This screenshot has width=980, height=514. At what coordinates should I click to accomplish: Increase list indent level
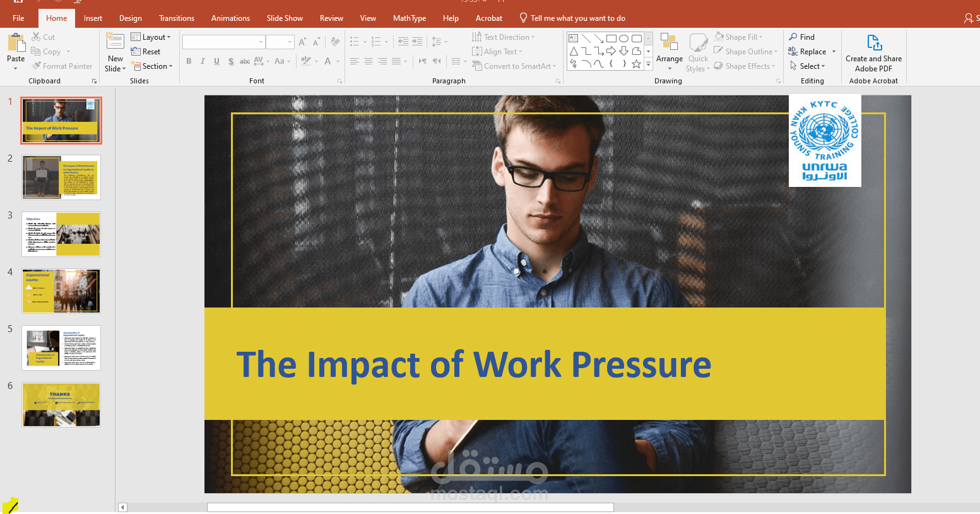417,42
